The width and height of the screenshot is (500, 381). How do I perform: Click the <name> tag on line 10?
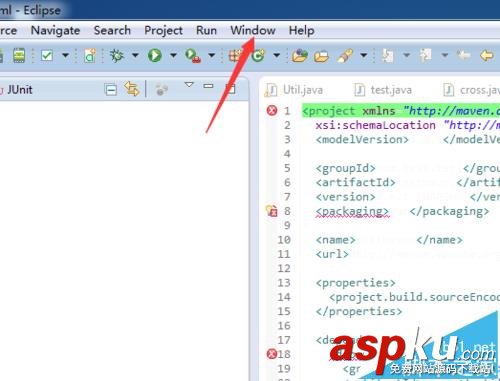click(336, 240)
